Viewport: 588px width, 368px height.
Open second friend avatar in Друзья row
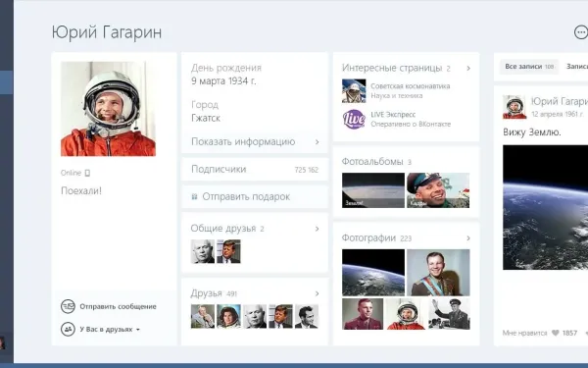[228, 316]
